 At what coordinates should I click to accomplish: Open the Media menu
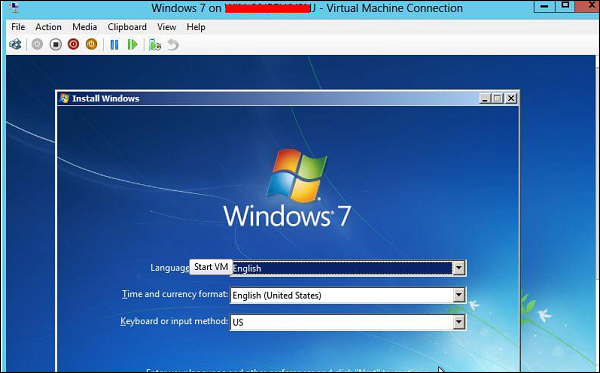(85, 27)
